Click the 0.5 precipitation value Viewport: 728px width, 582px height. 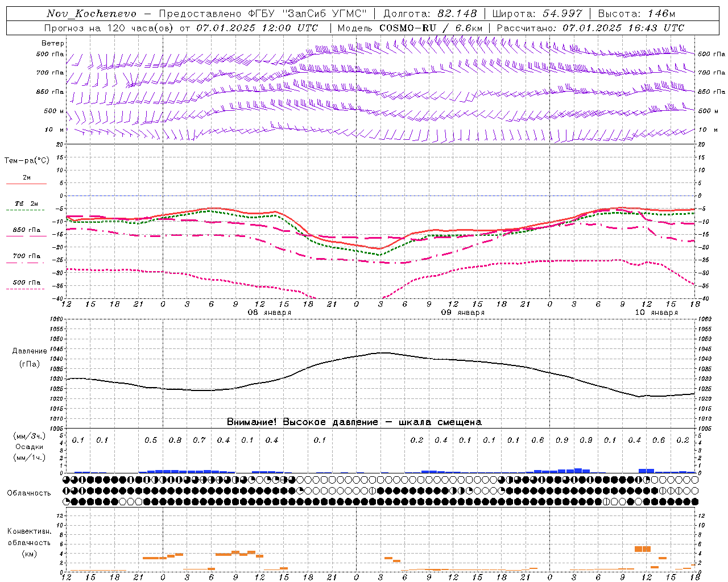151,440
